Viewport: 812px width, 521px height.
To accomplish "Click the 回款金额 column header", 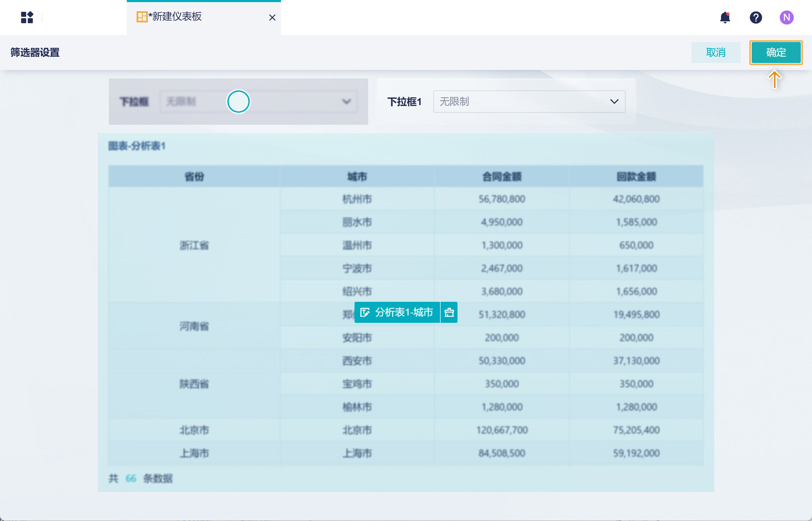I will click(636, 176).
